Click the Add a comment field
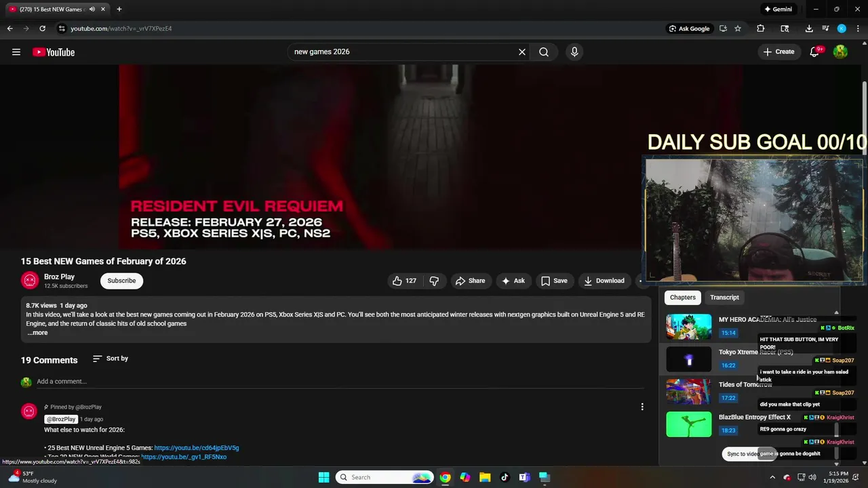868x488 pixels. 339,382
